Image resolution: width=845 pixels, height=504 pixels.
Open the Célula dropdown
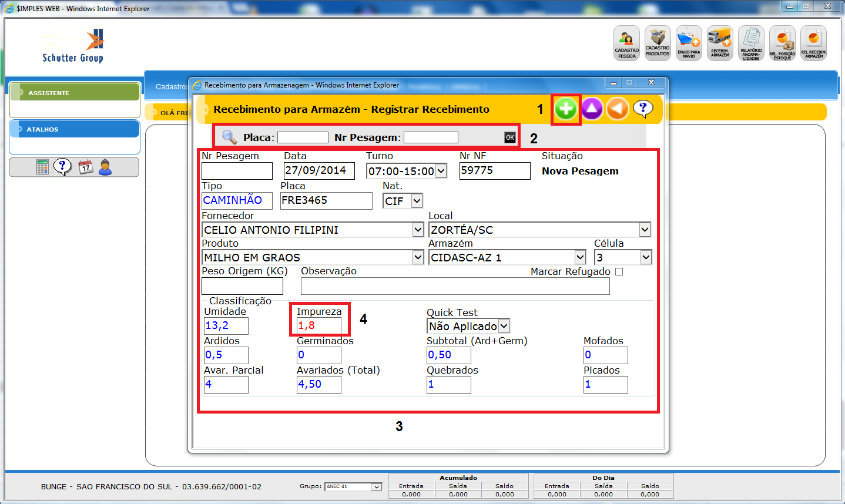(x=646, y=257)
